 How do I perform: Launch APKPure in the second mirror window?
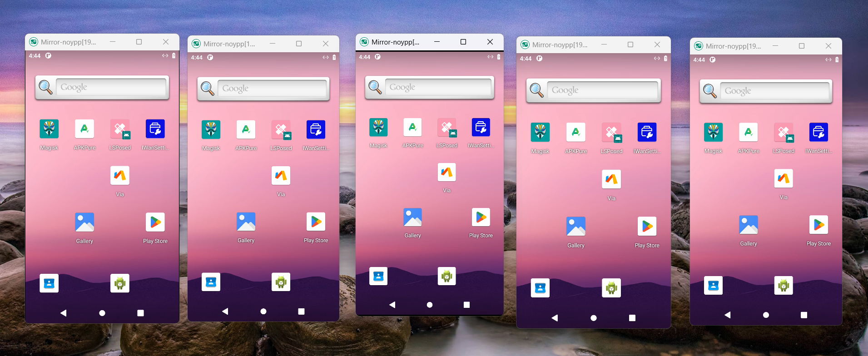(246, 130)
